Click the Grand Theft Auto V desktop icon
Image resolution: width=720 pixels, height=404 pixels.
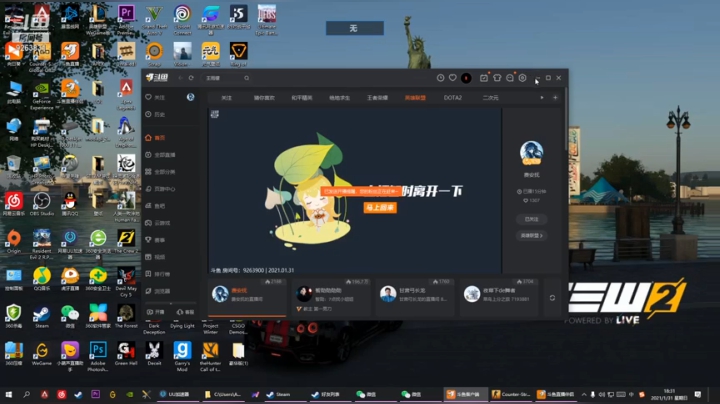point(154,19)
